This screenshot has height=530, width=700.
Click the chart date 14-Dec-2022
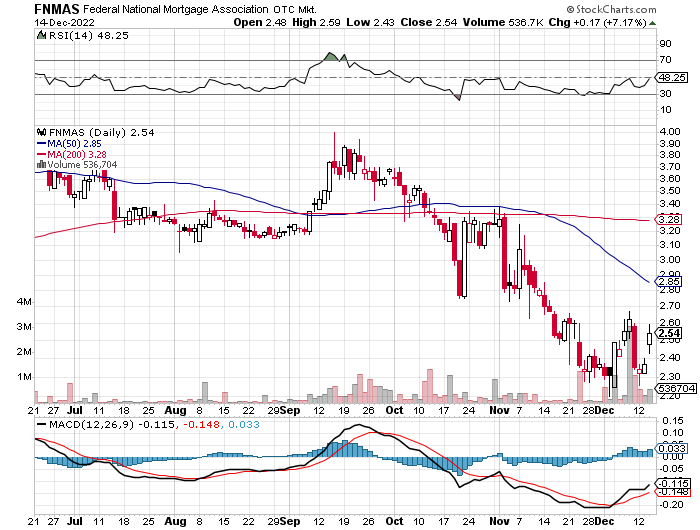(65, 22)
